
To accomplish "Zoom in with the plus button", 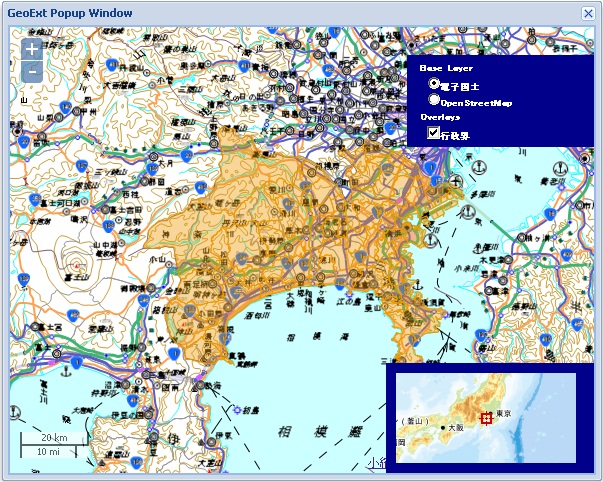I will (32, 49).
